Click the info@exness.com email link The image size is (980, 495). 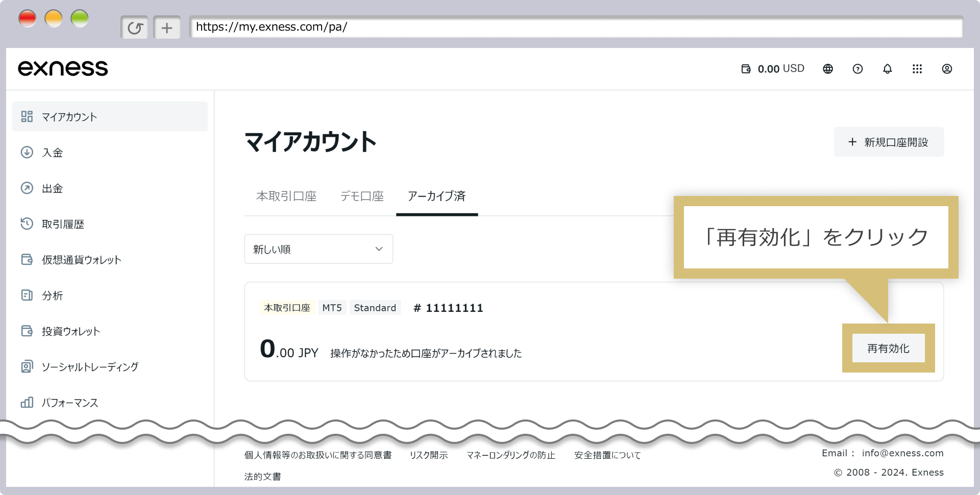pyautogui.click(x=902, y=453)
